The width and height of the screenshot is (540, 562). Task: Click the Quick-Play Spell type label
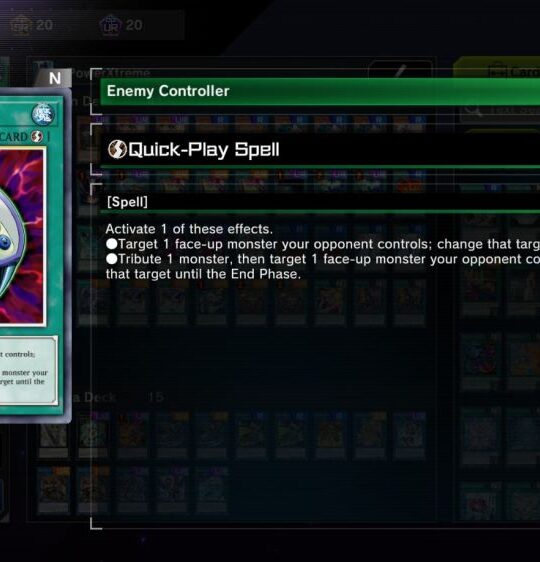click(x=204, y=149)
